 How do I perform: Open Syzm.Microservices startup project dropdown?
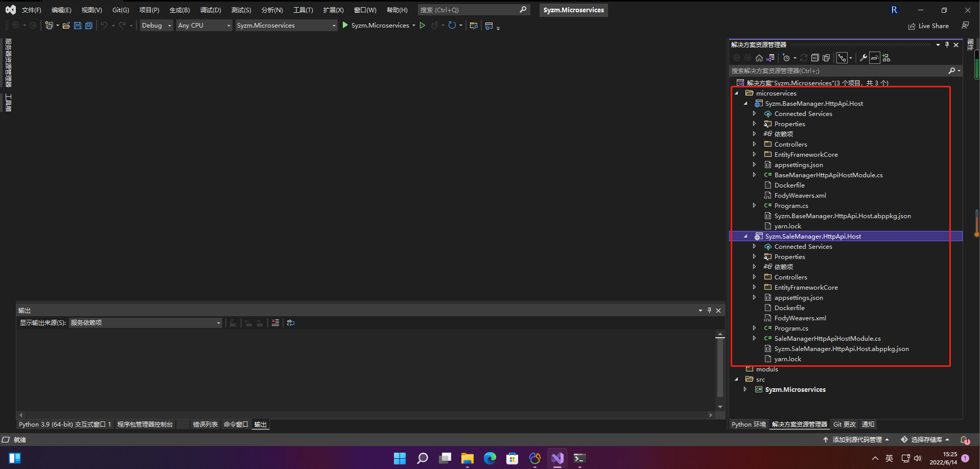286,26
